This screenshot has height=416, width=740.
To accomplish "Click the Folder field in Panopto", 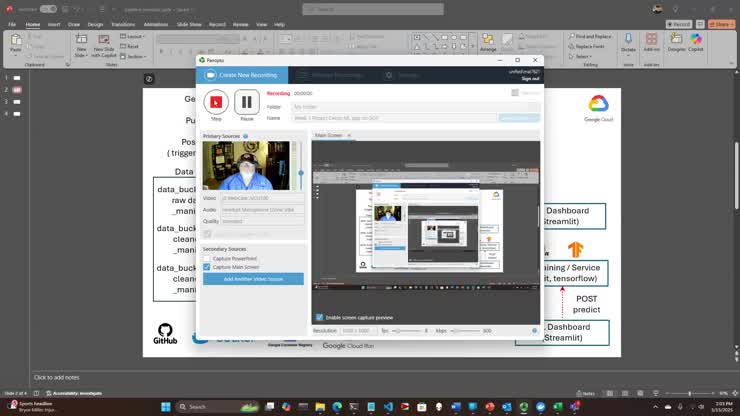I will [x=415, y=107].
